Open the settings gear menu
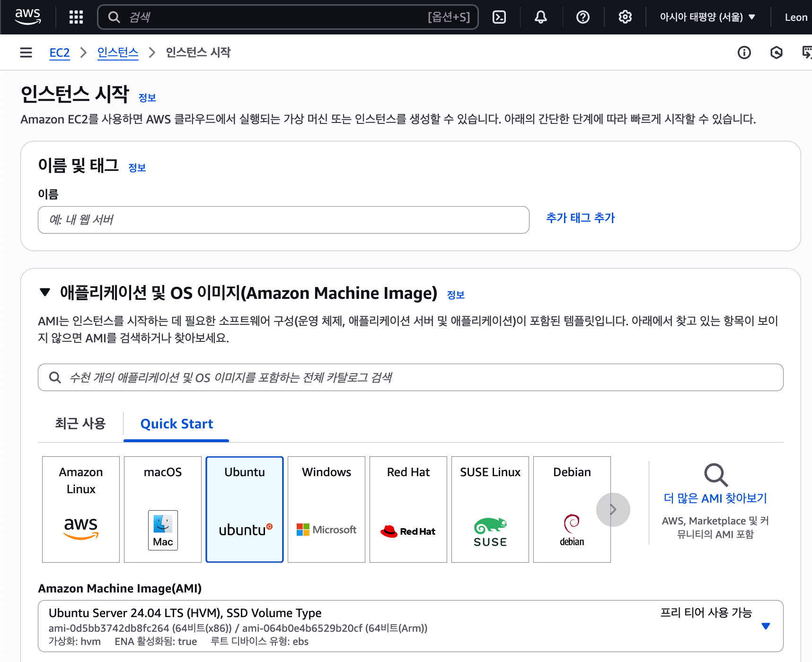Screen dimensions: 812x662 coord(625,17)
